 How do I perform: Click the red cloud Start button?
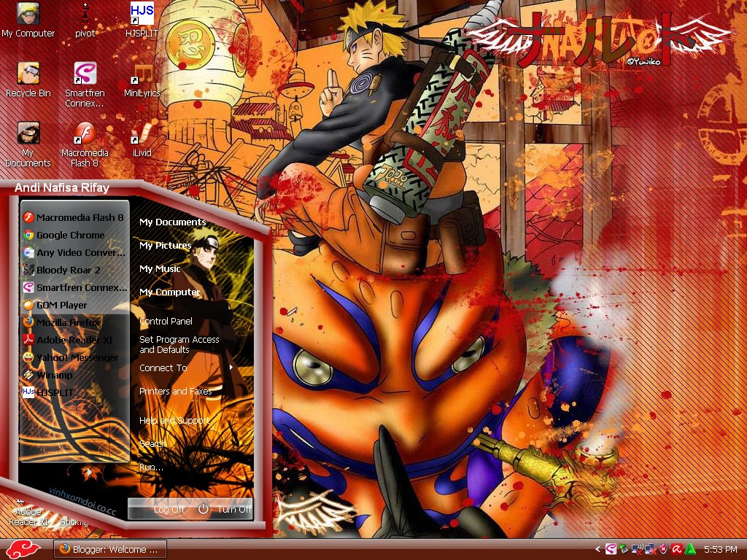(23, 550)
